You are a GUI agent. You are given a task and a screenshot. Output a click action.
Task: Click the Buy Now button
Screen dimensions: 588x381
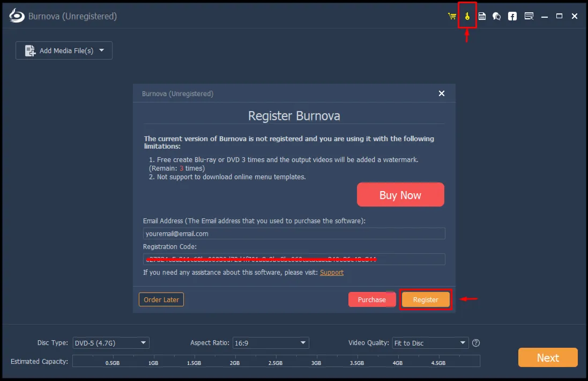[x=400, y=195]
